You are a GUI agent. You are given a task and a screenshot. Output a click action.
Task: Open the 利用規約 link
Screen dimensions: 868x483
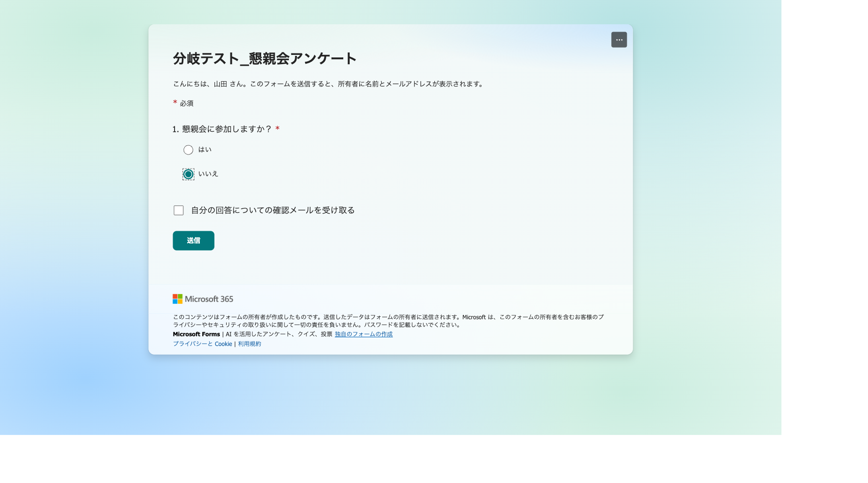point(249,344)
